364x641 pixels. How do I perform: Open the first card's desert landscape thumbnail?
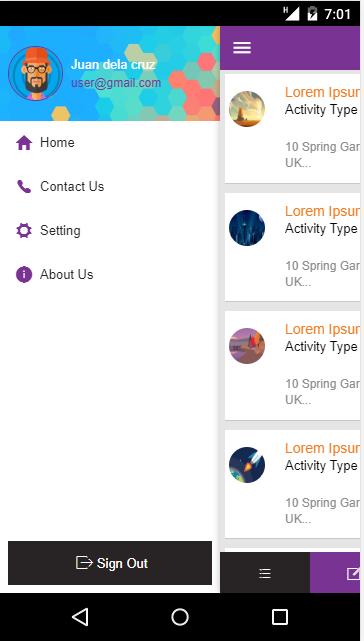[247, 109]
